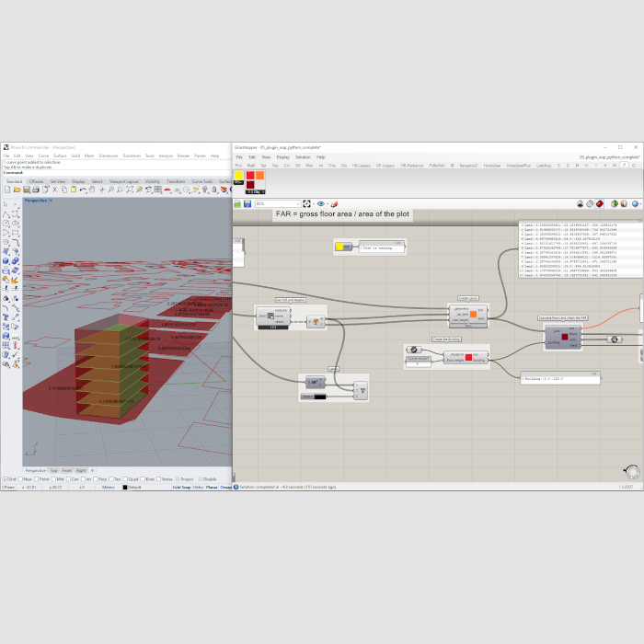Enable the Near osnap checkbox
Image resolution: width=644 pixels, height=644 pixels.
pyautogui.click(x=20, y=479)
